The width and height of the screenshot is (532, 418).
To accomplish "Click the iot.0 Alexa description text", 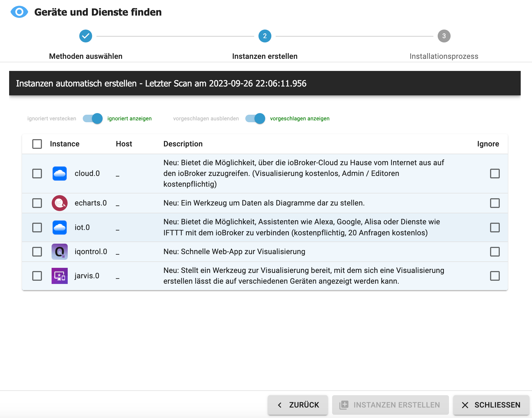I will tap(302, 228).
